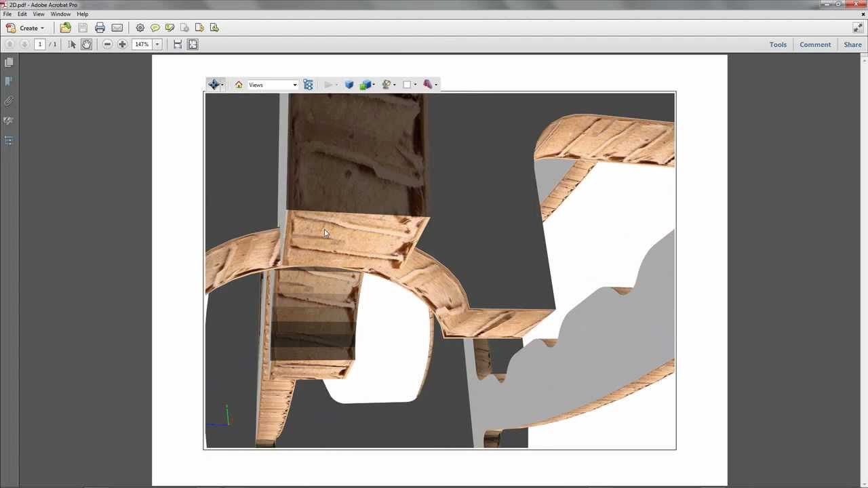Choose the Select tool arrow cursor

(72, 44)
